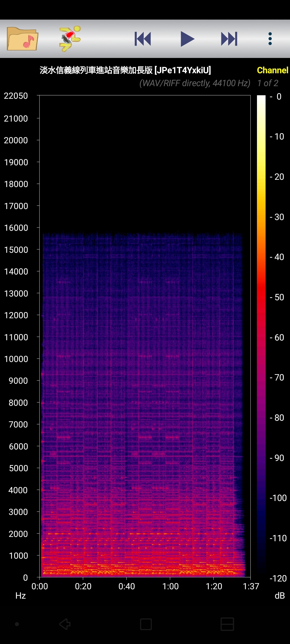The image size is (290, 644).
Task: Tap the 10000 Hz axis label
Action: [16, 359]
